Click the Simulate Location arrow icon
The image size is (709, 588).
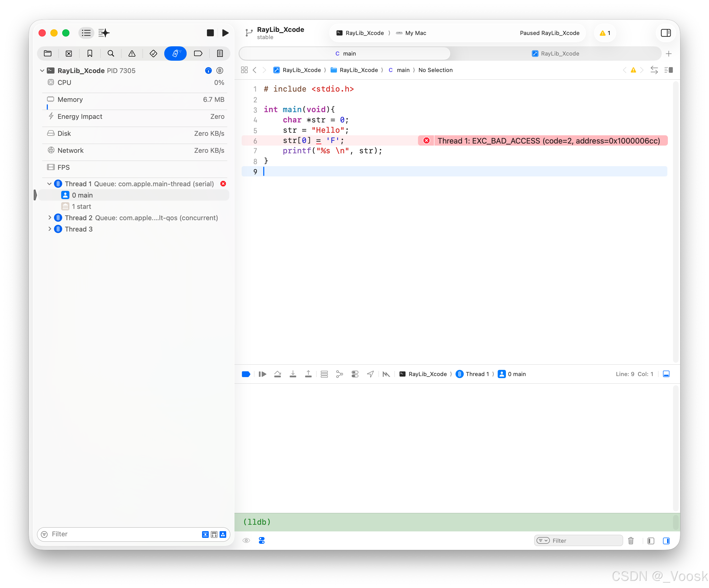click(x=370, y=374)
